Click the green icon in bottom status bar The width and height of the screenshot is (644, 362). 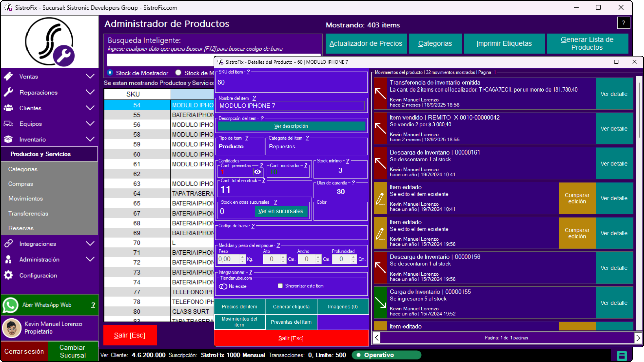(x=622, y=356)
